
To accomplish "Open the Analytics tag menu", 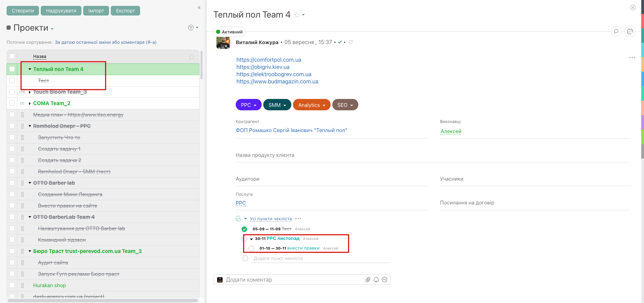I will (311, 105).
